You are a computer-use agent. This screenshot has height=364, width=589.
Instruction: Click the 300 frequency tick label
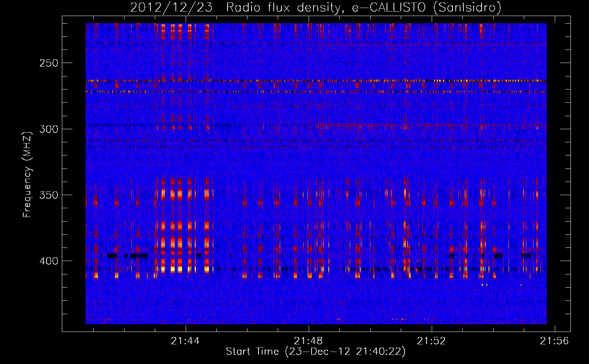point(49,129)
